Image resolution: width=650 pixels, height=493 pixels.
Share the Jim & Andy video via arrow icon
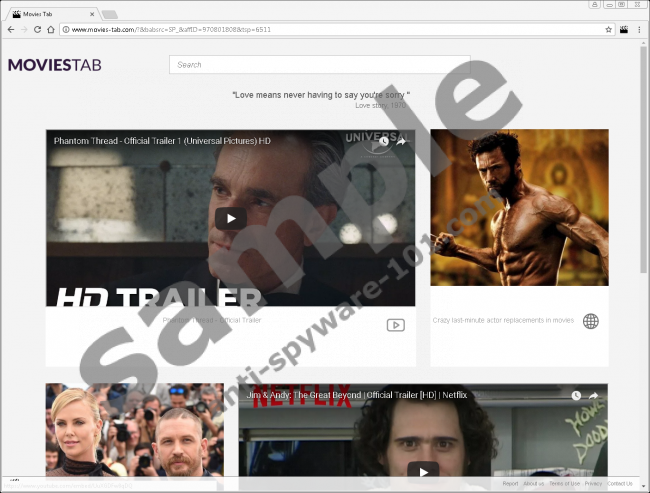594,396
